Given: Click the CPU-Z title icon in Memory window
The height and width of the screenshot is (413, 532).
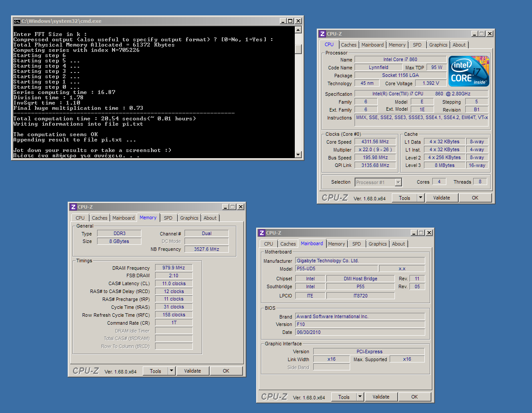Looking at the screenshot, I should [x=73, y=207].
